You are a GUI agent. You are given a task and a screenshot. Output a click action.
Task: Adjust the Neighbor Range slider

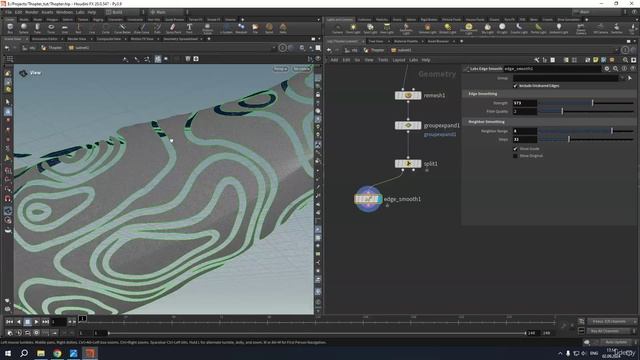(x=586, y=131)
